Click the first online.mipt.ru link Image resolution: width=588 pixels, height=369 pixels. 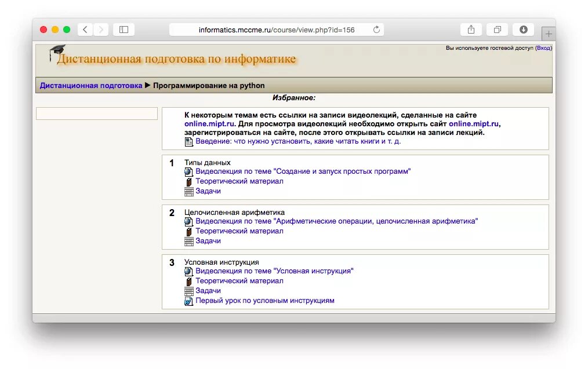pyautogui.click(x=209, y=124)
